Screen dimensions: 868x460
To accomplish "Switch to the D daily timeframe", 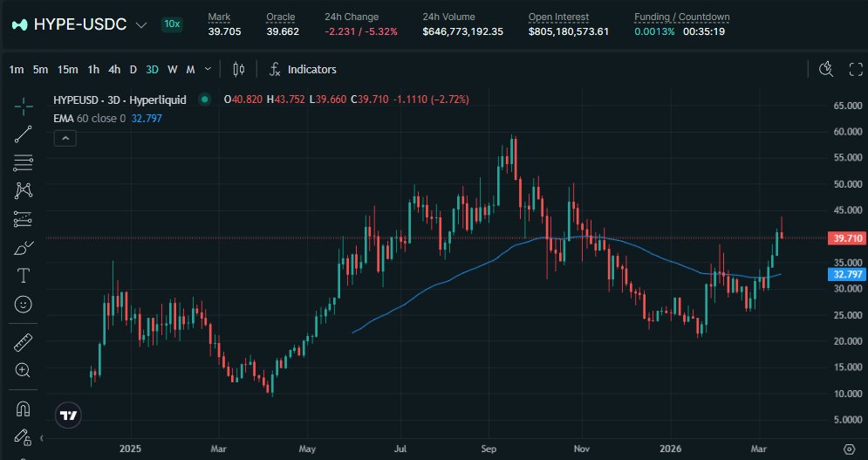I will coord(133,69).
